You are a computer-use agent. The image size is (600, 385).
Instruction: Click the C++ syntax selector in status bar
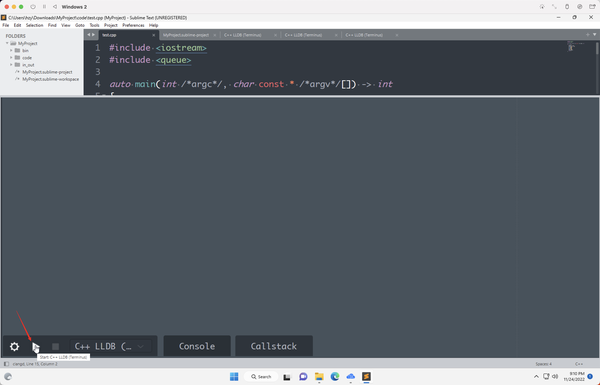pos(579,364)
